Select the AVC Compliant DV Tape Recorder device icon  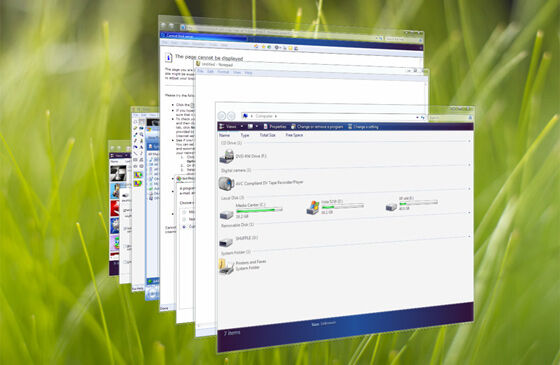click(226, 184)
